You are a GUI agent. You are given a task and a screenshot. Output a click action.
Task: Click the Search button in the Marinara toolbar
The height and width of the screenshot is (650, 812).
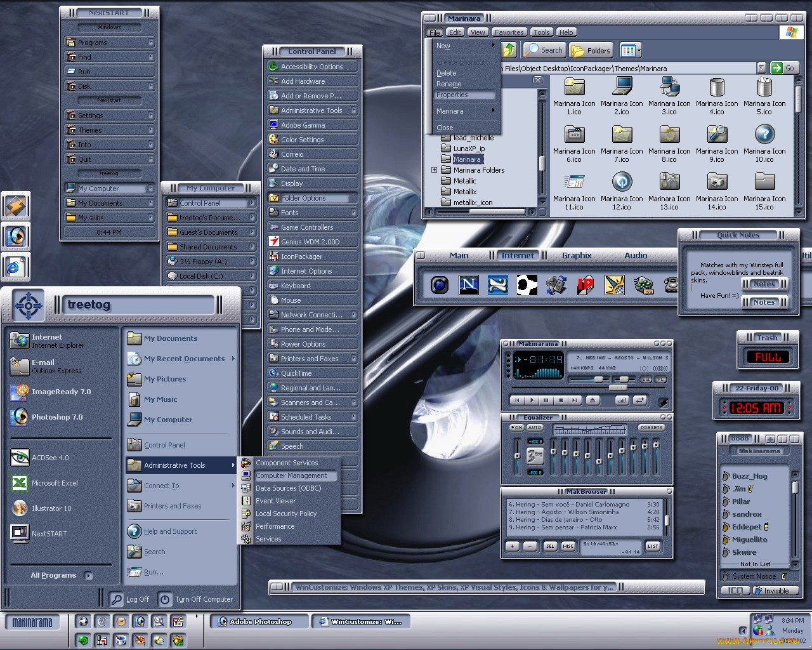pyautogui.click(x=544, y=50)
